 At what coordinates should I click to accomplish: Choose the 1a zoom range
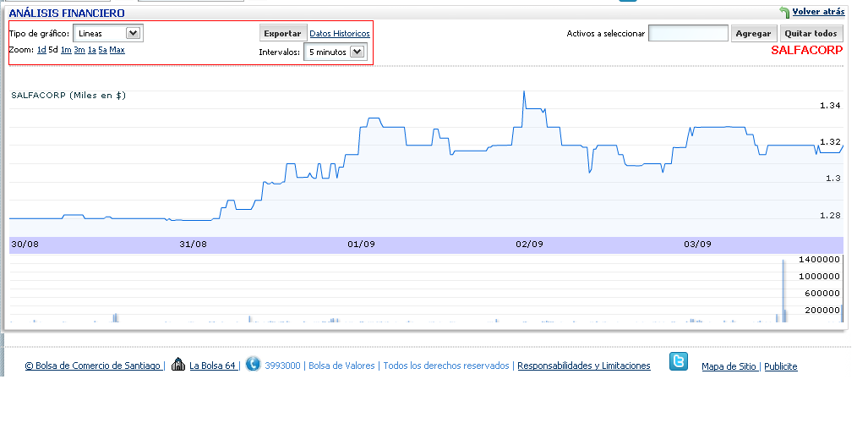click(x=91, y=50)
